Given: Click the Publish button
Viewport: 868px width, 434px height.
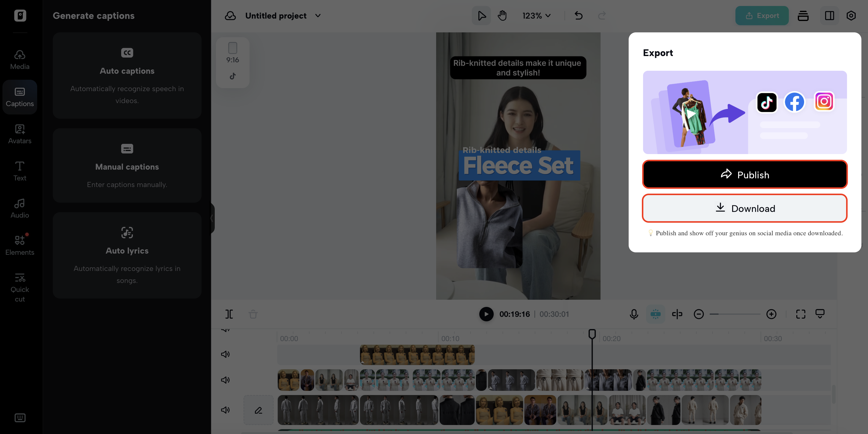Looking at the screenshot, I should 744,174.
